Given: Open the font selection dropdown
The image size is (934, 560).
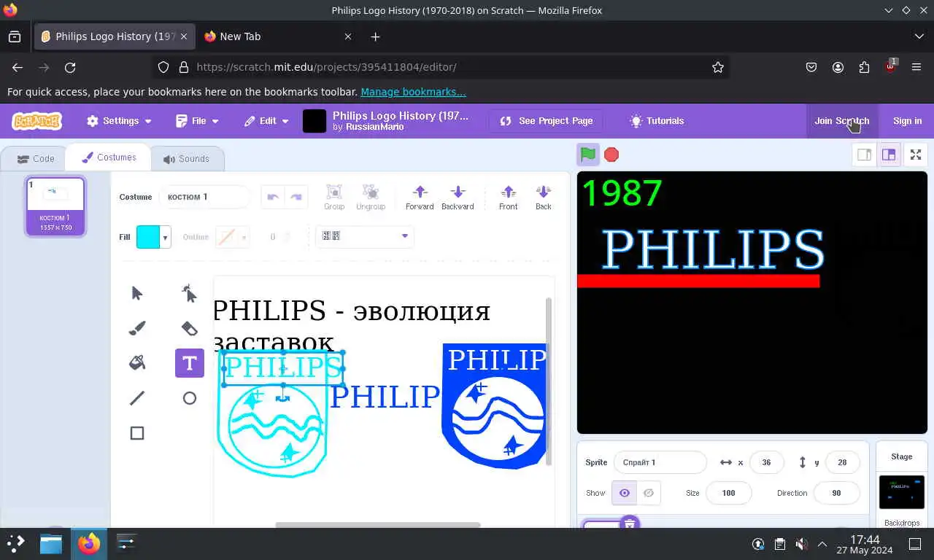Looking at the screenshot, I should [x=365, y=236].
